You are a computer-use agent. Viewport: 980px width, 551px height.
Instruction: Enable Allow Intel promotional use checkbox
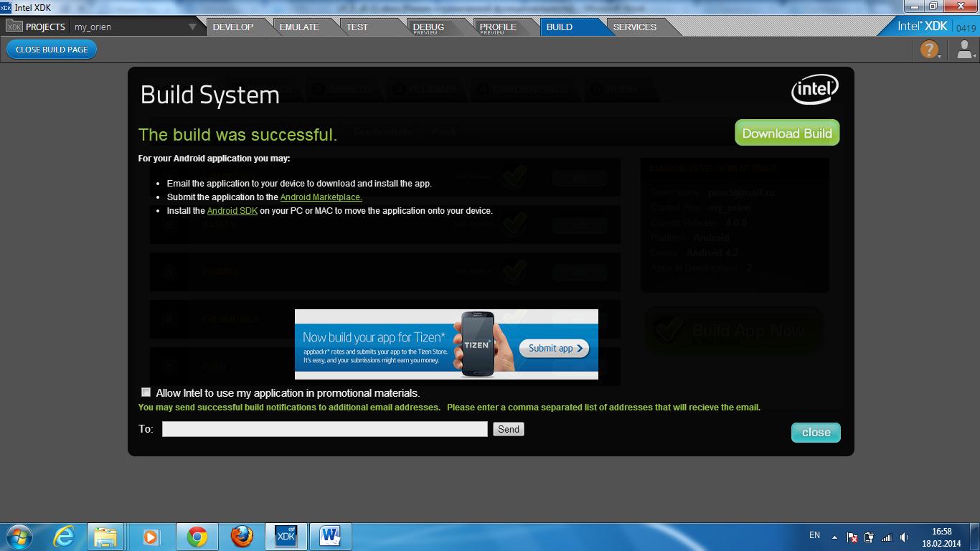coord(146,392)
